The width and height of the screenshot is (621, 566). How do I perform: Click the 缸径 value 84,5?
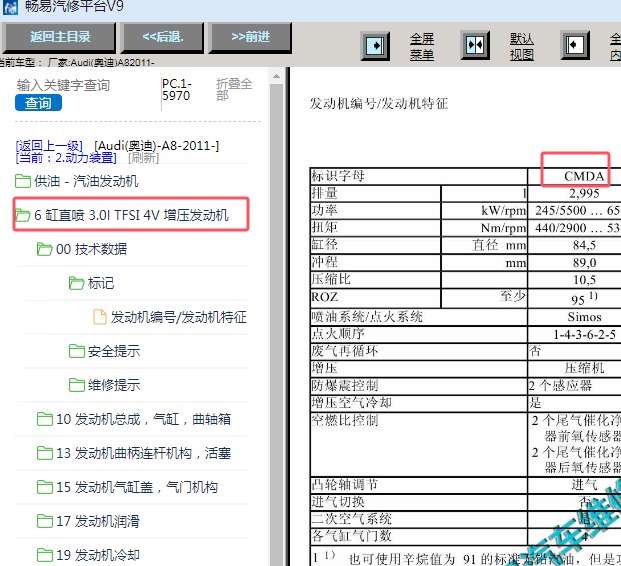pyautogui.click(x=584, y=245)
